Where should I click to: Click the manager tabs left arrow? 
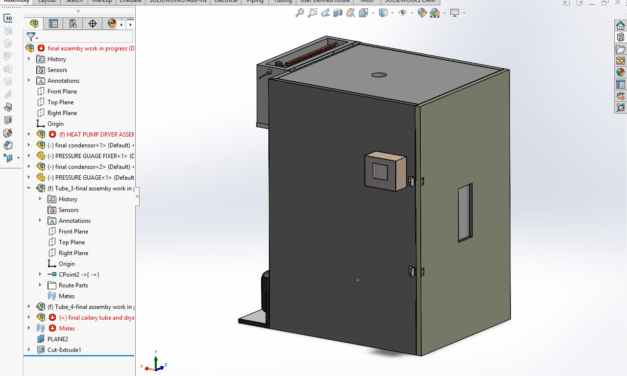click(122, 24)
